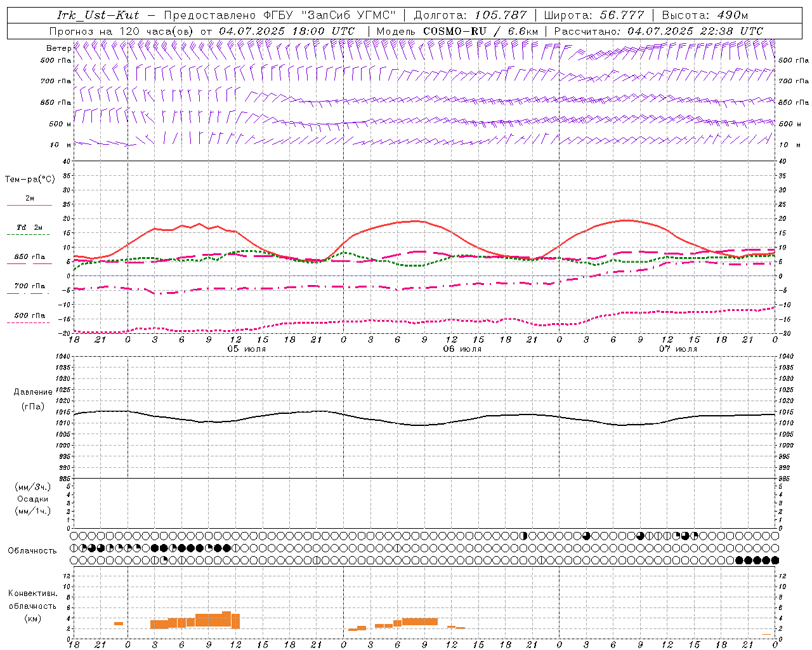Click the station title Irk_Ust-Kut
The width and height of the screenshot is (812, 650).
pos(98,15)
